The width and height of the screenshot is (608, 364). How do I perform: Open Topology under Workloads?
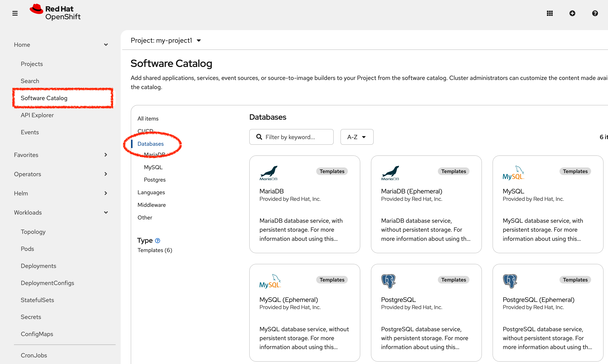tap(33, 232)
